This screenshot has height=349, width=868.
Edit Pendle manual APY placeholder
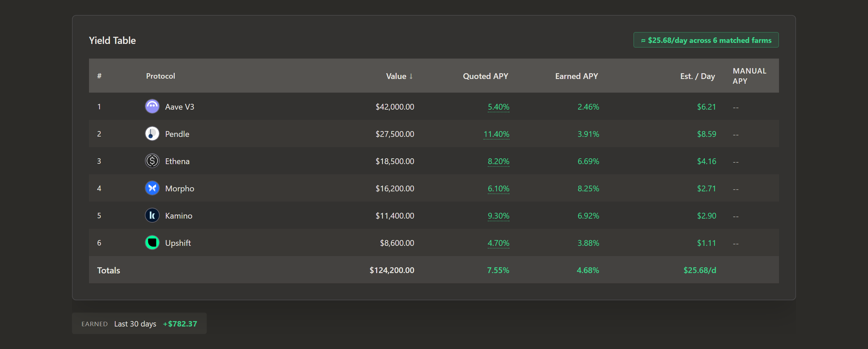[x=735, y=134]
